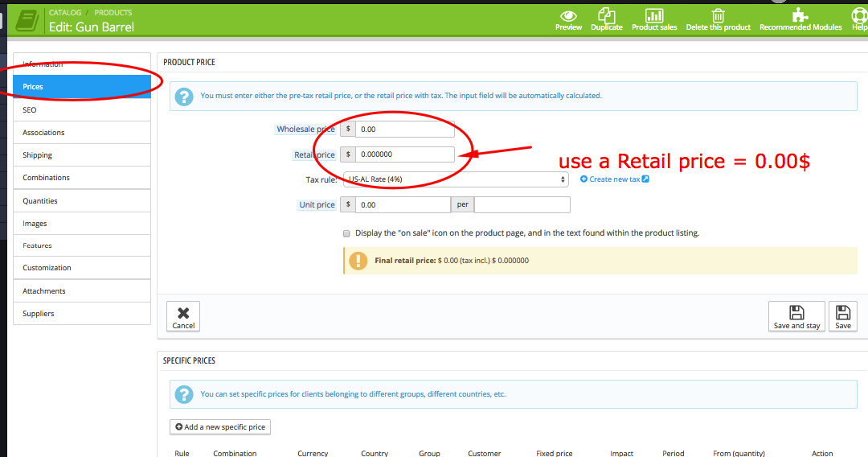
Task: Select the Prices tab
Action: (x=82, y=86)
